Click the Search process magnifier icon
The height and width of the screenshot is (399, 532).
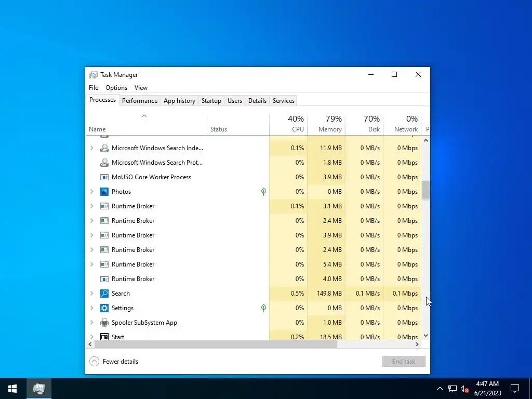pos(104,294)
